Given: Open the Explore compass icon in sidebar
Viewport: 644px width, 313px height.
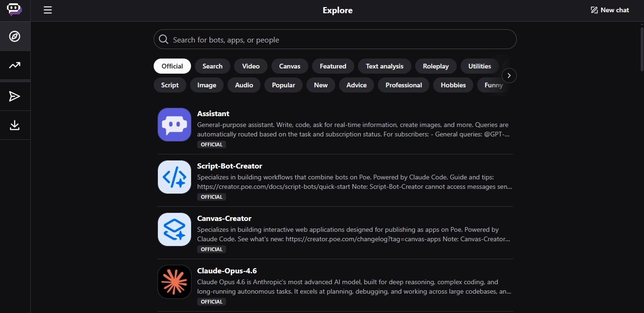Looking at the screenshot, I should coord(15,36).
